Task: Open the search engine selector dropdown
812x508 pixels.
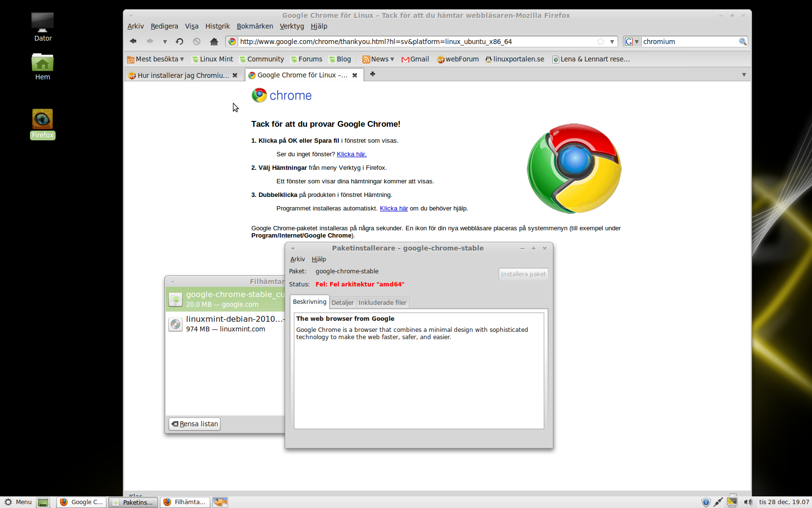Action: coord(632,42)
